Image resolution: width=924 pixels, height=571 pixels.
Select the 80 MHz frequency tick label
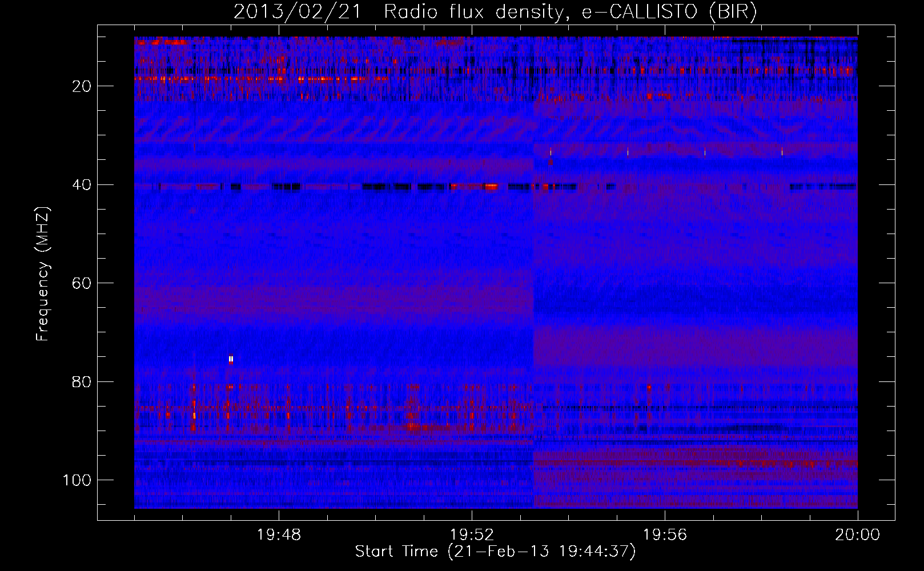click(x=82, y=382)
